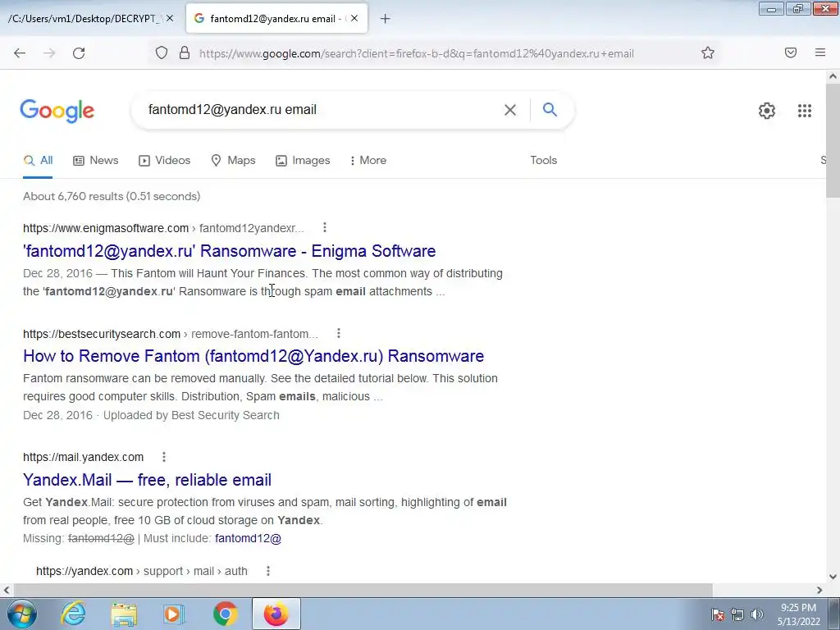Viewport: 840px width, 630px height.
Task: Switch to the DECRYPT file tab
Action: (x=83, y=19)
